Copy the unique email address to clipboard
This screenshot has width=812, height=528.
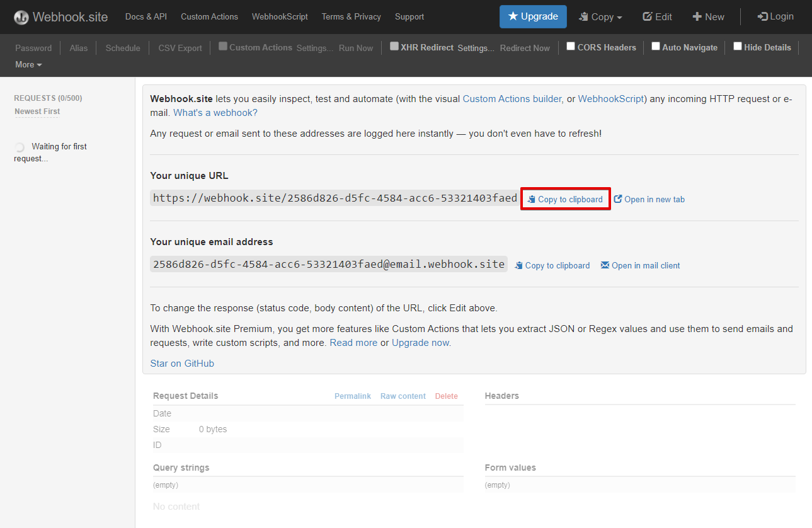click(x=552, y=265)
